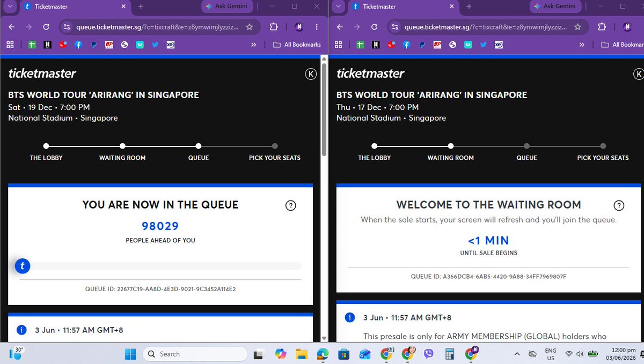
Task: Open the JP Post bookmark in the right window
Action: 437,45
